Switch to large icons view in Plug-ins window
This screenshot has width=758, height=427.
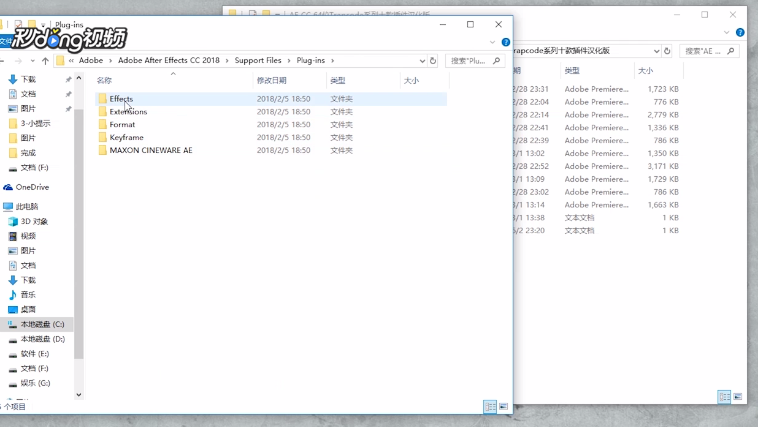(x=503, y=407)
